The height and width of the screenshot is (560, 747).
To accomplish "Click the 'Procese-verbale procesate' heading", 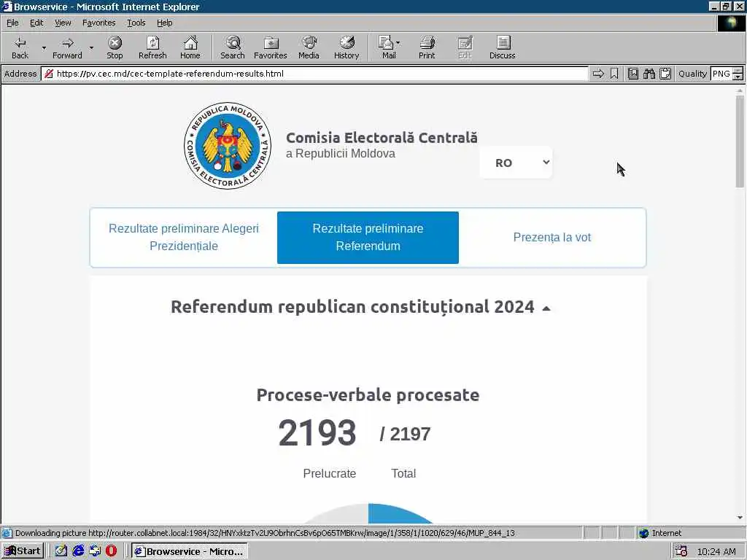I will pyautogui.click(x=368, y=394).
